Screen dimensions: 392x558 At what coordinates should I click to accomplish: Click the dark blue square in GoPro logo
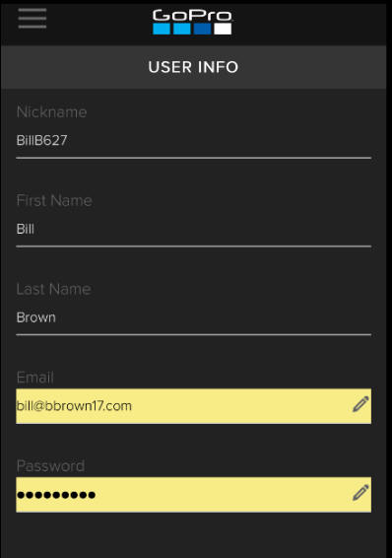202,29
